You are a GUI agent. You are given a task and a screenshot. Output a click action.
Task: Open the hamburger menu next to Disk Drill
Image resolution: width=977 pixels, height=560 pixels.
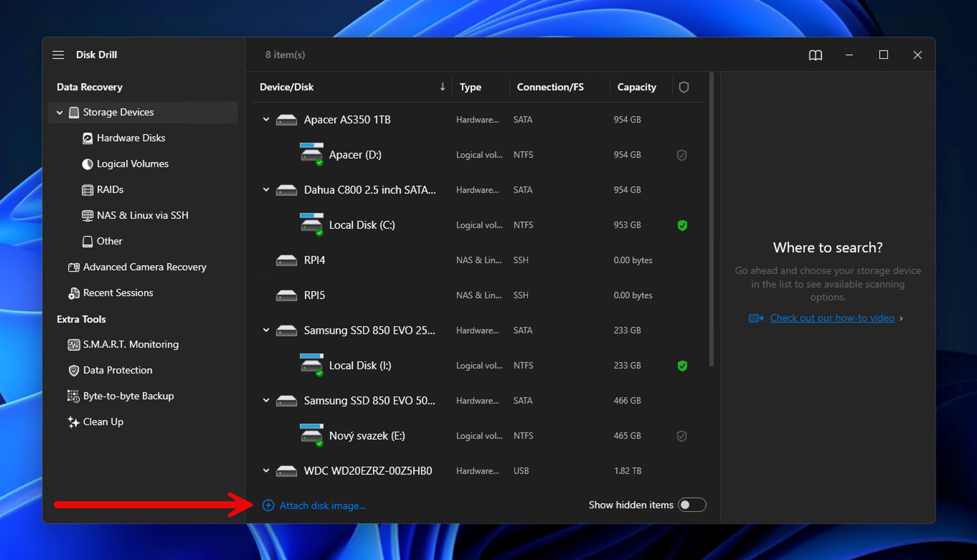58,55
